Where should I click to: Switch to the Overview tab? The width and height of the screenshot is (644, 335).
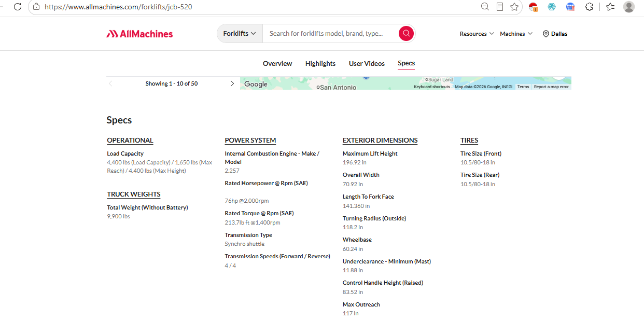[277, 63]
